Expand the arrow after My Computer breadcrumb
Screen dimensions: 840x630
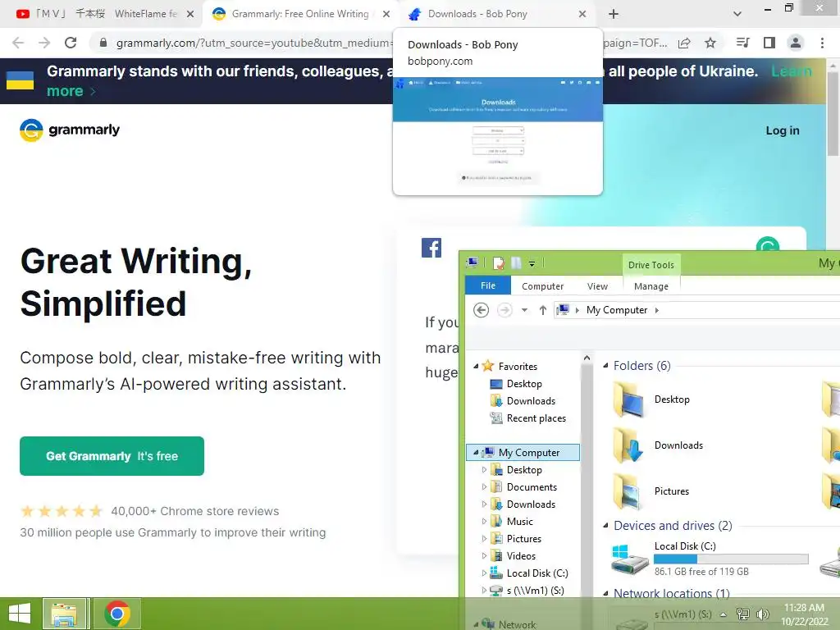pyautogui.click(x=657, y=310)
